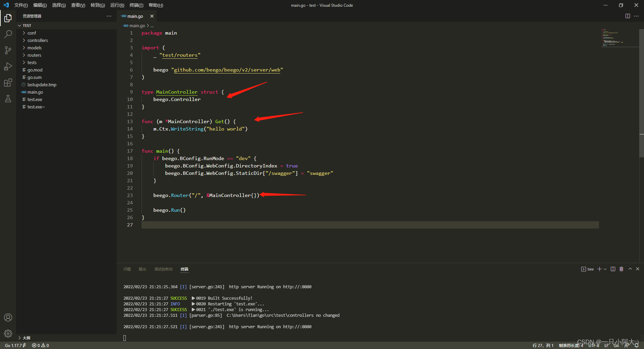
Task: Open the errors and warnings status indicator
Action: pyautogui.click(x=41, y=345)
